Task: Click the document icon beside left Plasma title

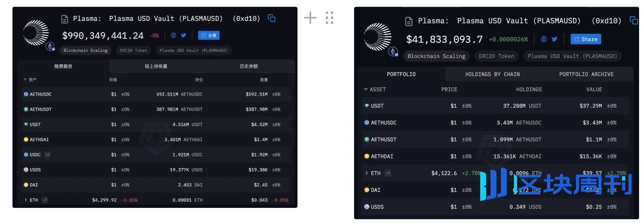Action: [x=65, y=19]
